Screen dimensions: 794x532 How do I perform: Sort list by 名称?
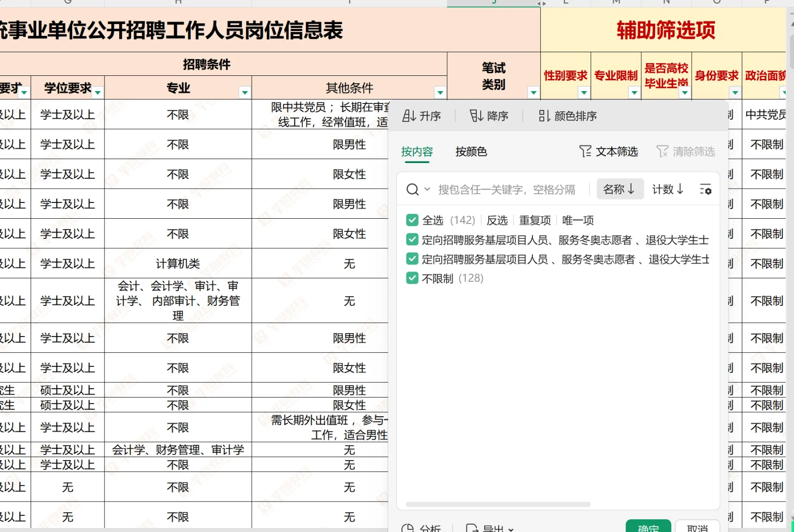point(620,189)
